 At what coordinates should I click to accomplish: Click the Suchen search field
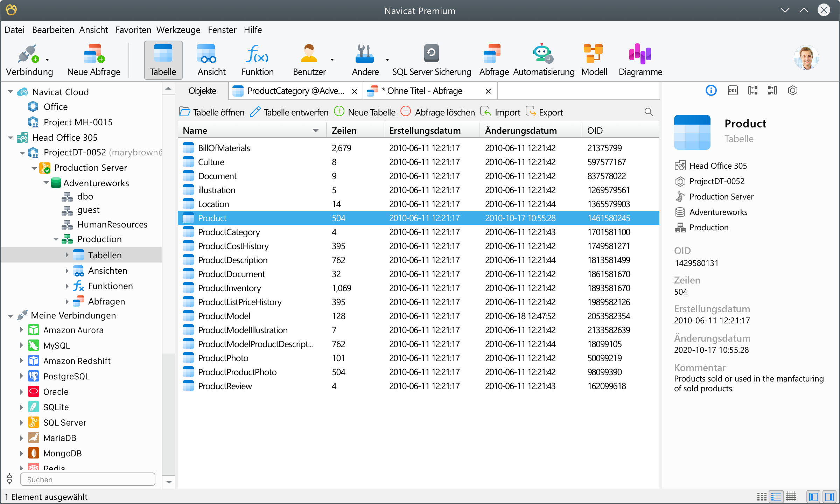coord(88,479)
